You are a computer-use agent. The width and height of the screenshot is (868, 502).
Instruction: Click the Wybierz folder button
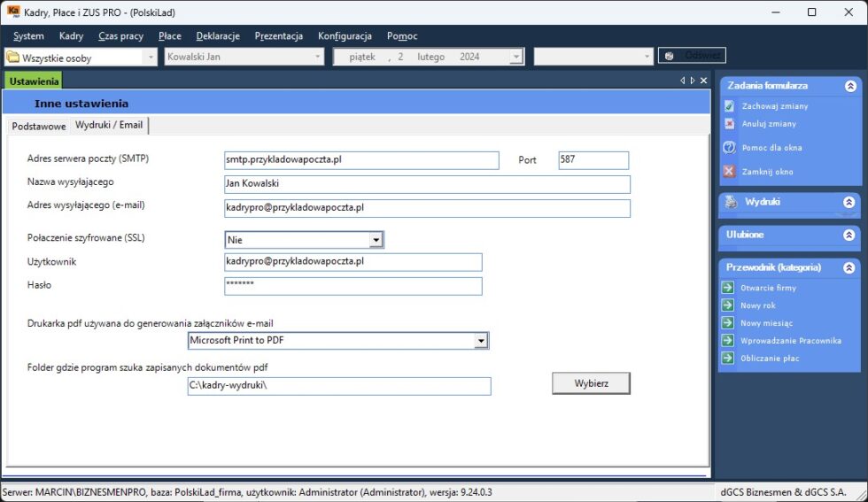tap(591, 383)
